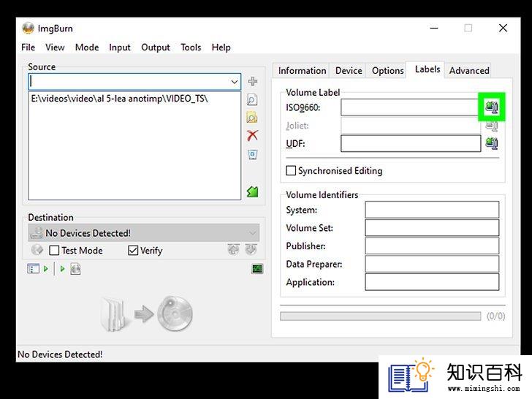Remove selected source with red X
Screen dimensions: 532x399
252,135
